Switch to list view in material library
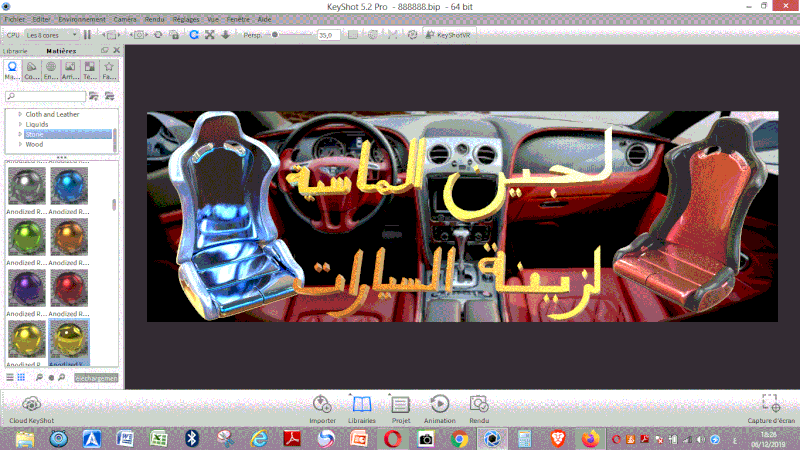The image size is (800, 450). pos(9,378)
